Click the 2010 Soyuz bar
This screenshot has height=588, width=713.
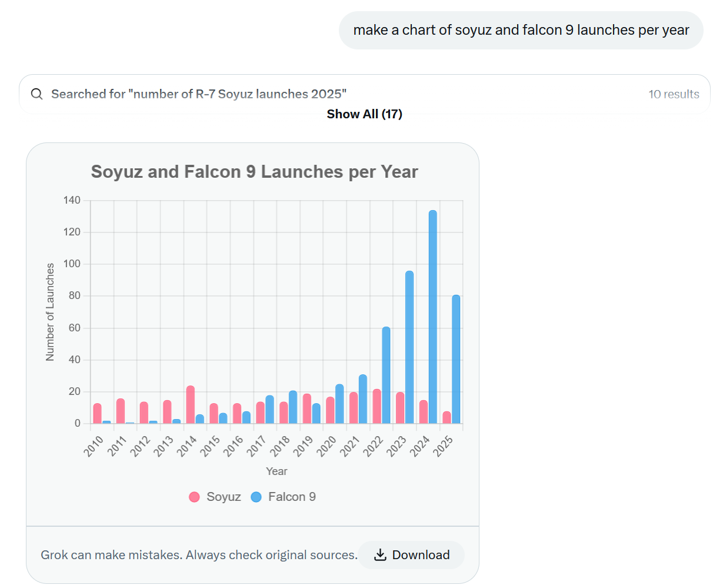point(97,413)
